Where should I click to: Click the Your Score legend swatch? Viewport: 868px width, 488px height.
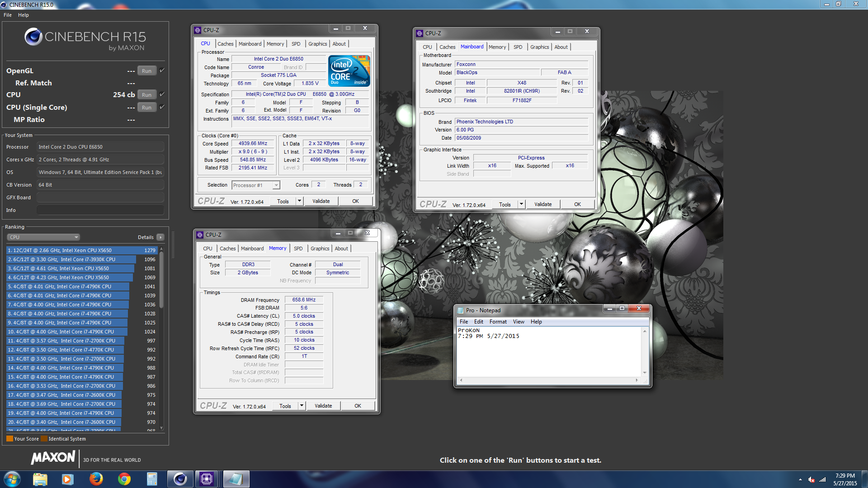click(9, 439)
